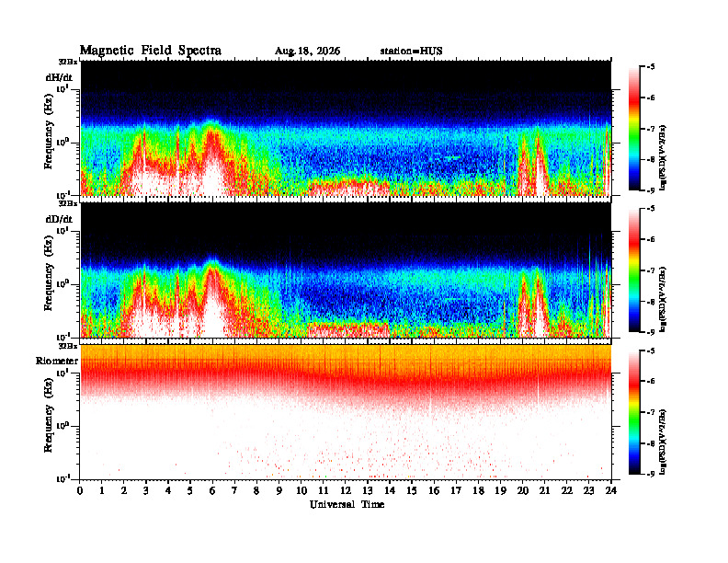Click hour "18" on the Universal Time axis

(478, 490)
